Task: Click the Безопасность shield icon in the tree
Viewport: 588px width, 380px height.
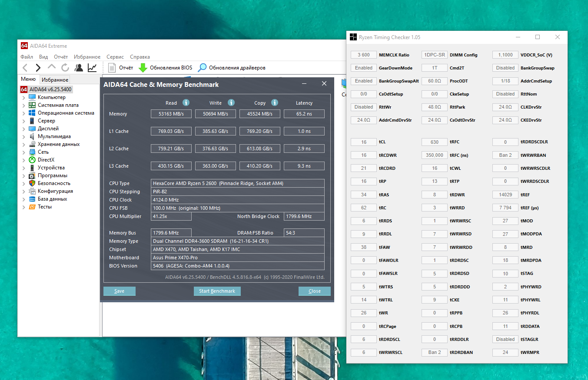Action: [32, 183]
